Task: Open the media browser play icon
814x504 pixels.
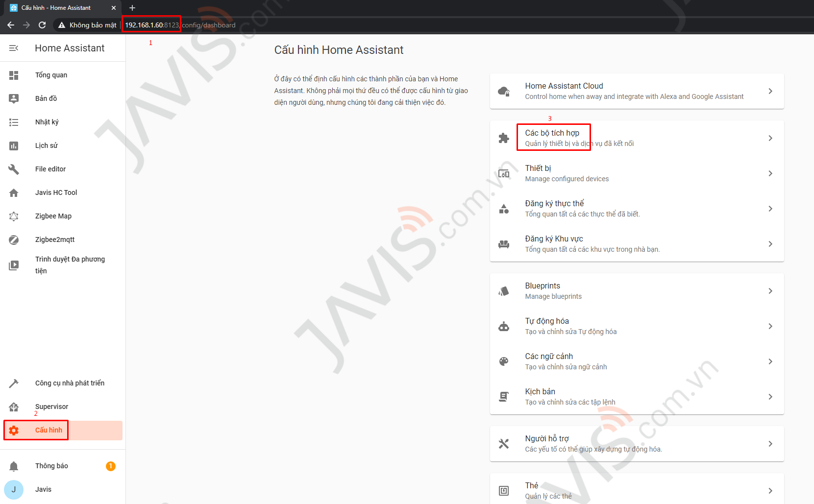Action: point(14,265)
